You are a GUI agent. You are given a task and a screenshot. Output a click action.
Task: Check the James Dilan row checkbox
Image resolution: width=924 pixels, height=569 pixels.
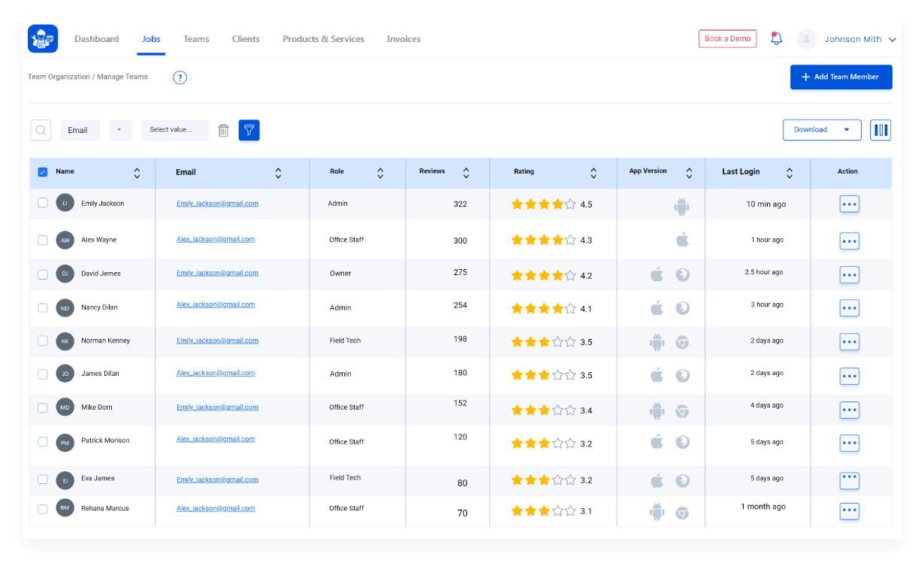[43, 374]
